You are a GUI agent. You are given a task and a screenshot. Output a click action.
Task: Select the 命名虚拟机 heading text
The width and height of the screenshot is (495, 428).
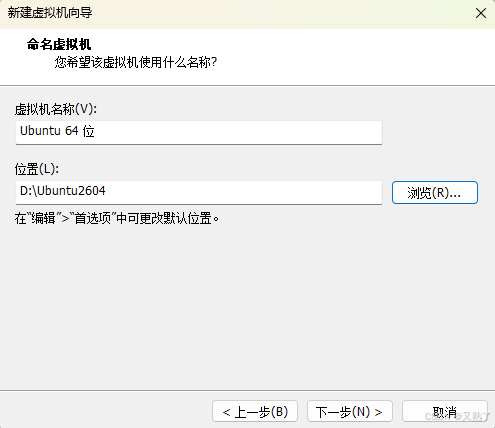pos(59,44)
